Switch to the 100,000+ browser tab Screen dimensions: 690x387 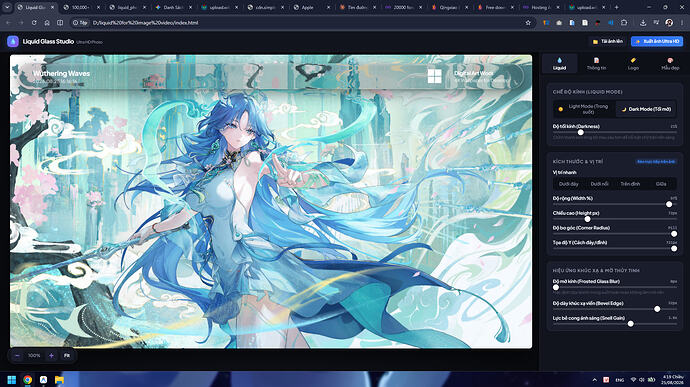81,7
